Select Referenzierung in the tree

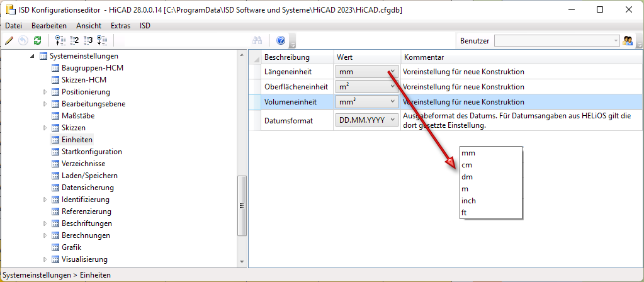coord(86,211)
